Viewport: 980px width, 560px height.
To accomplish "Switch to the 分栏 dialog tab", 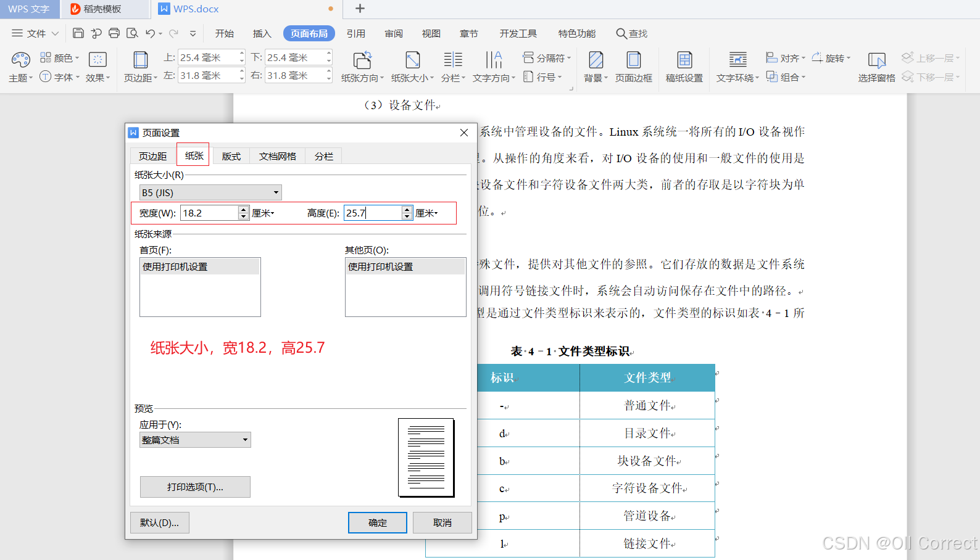I will pos(323,156).
